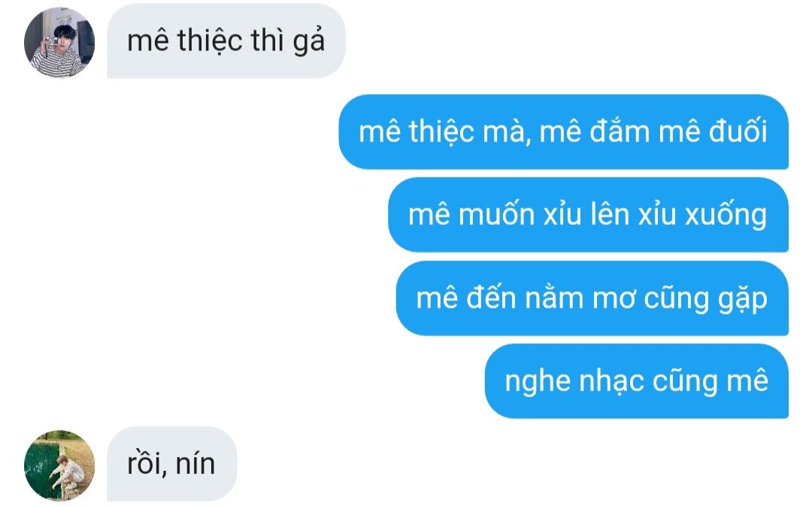
Task: Click the word "nghe" in the last blue message
Action: 537,381
